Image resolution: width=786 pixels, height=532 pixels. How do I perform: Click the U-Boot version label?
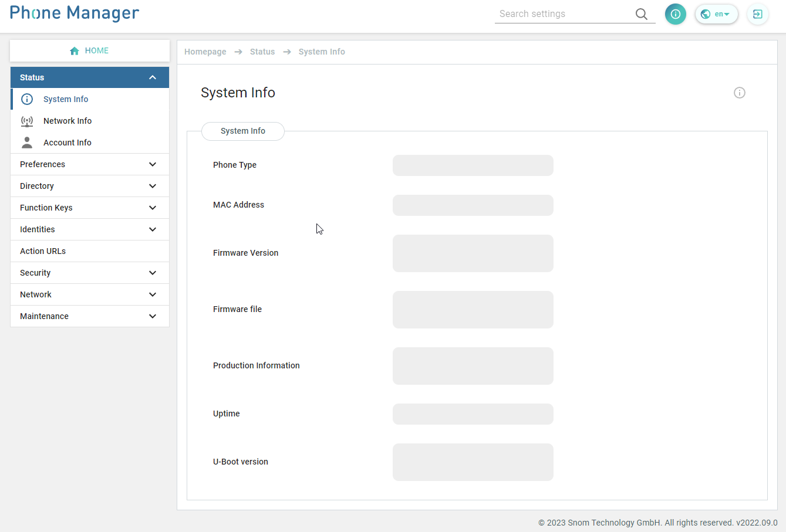tap(240, 462)
